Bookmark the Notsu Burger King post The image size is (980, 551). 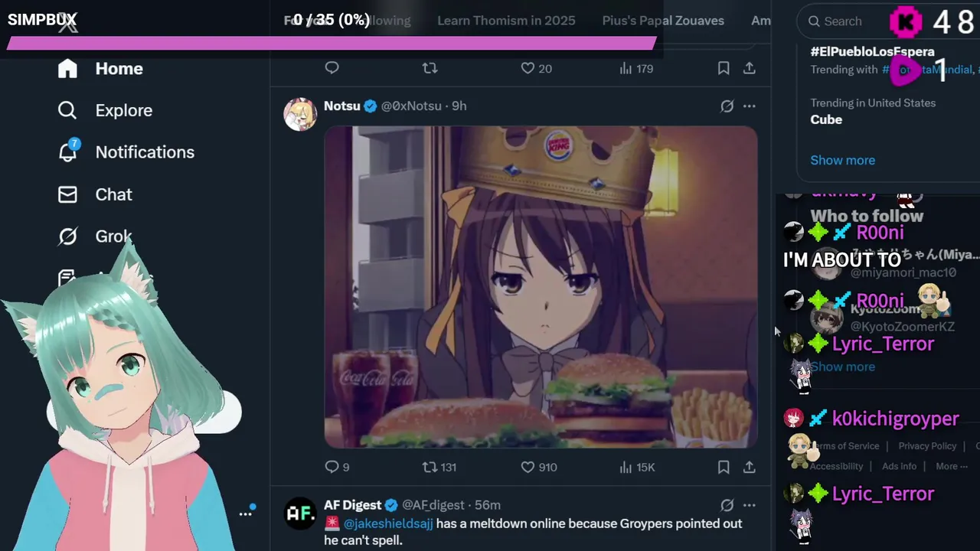click(x=724, y=467)
